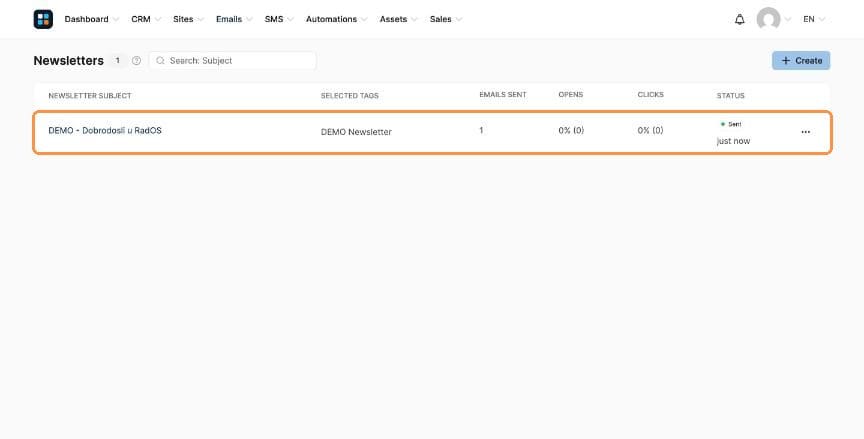Open the DEMO - Dobrodosli u RadOS newsletter
The width and height of the screenshot is (864, 439).
pyautogui.click(x=105, y=131)
